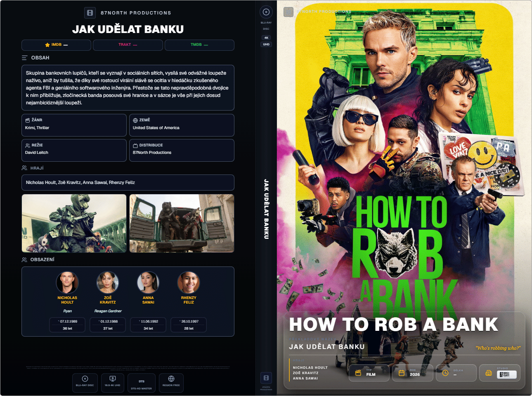
Task: Click the monitor icon in the 16:9 4K UHD badge
Action: [x=112, y=379]
